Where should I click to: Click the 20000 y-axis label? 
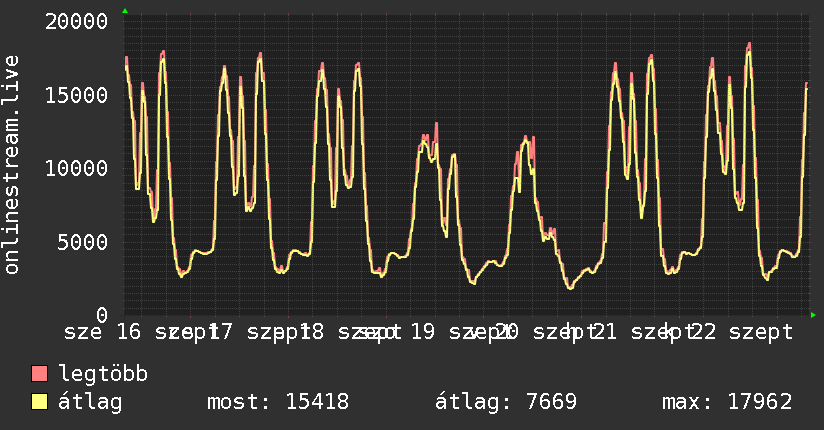pos(77,22)
